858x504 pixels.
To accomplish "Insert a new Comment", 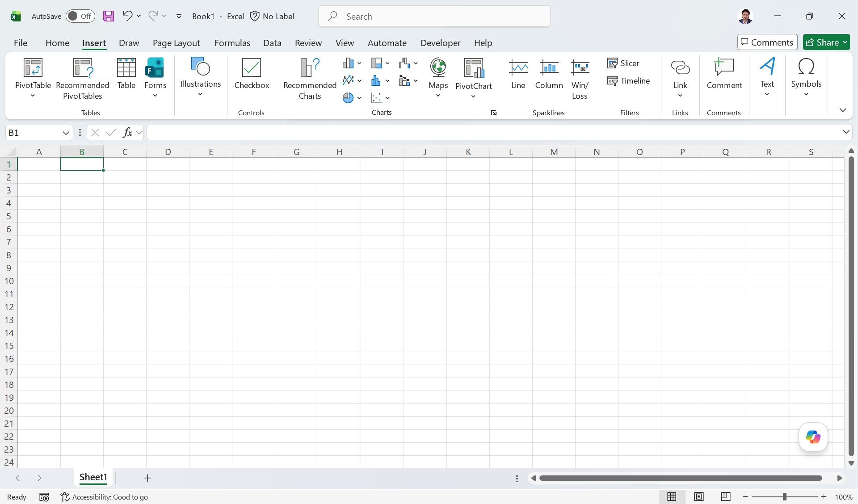I will pos(724,74).
